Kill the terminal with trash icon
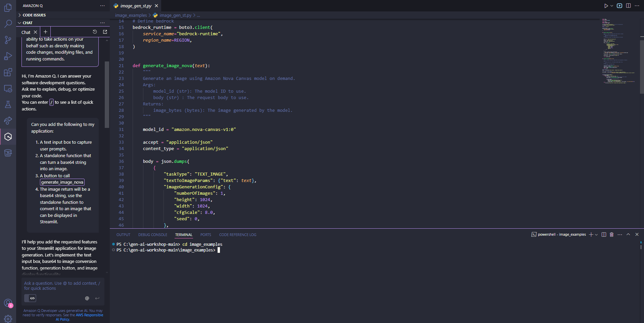The image size is (644, 323). 611,234
